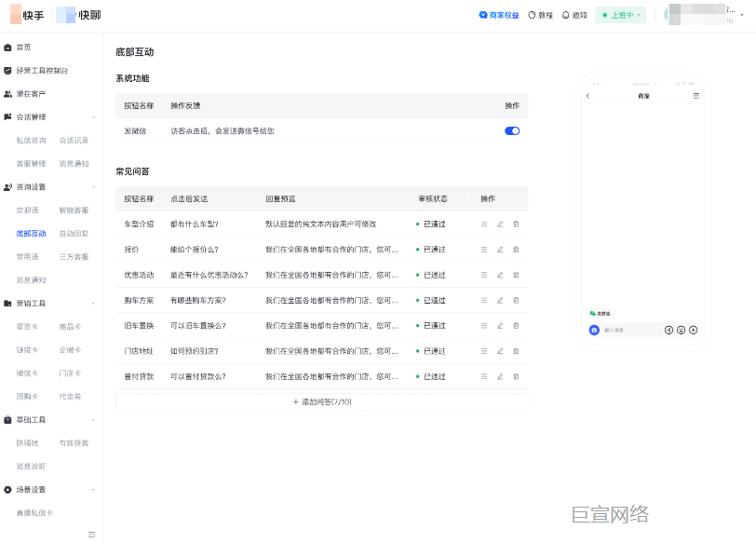Open the 消息诊断 menu item
Viewport: 756px width, 543px height.
coord(31,467)
